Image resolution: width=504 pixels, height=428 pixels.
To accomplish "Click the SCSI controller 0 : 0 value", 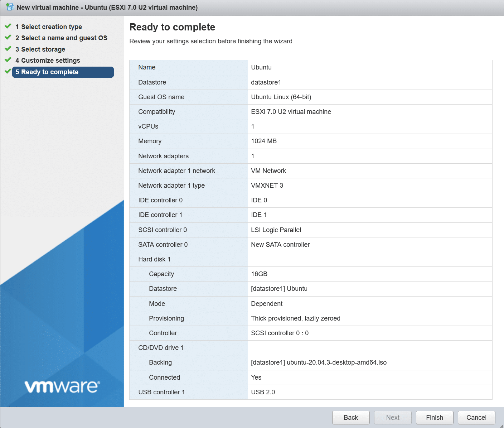I will point(280,333).
